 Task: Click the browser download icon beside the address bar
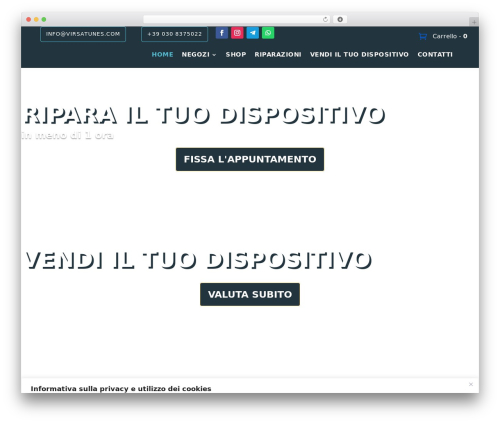point(340,19)
